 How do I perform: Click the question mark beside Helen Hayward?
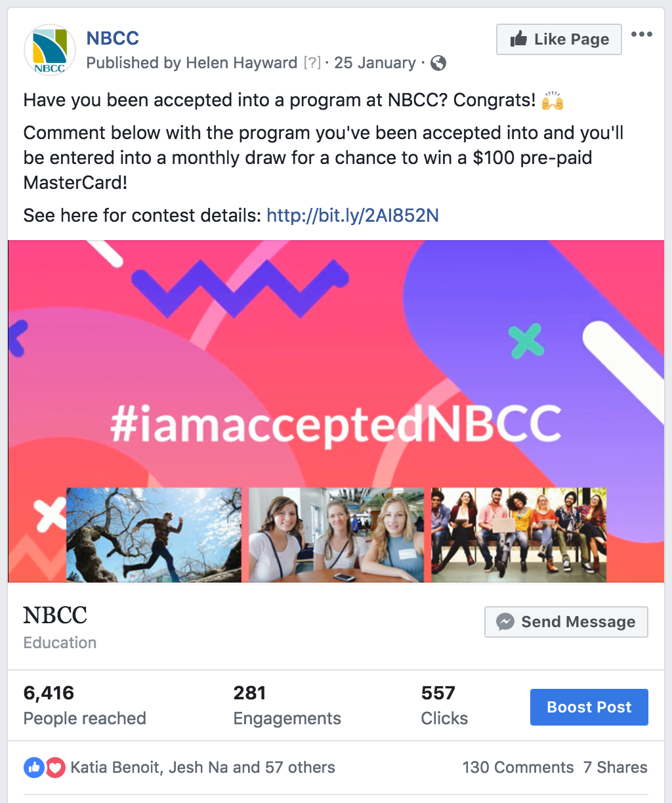point(312,63)
